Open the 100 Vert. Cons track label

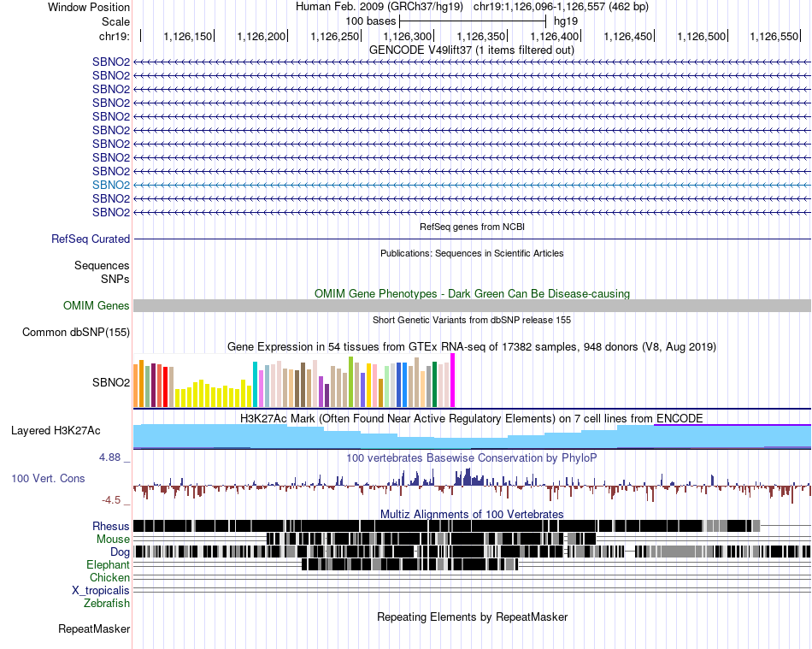(48, 478)
